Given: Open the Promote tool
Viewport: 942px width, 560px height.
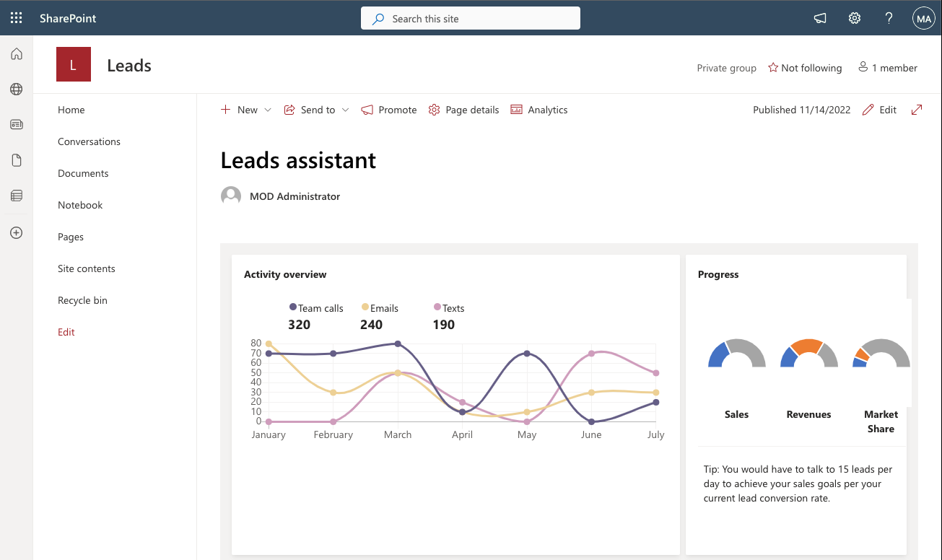Looking at the screenshot, I should [388, 110].
